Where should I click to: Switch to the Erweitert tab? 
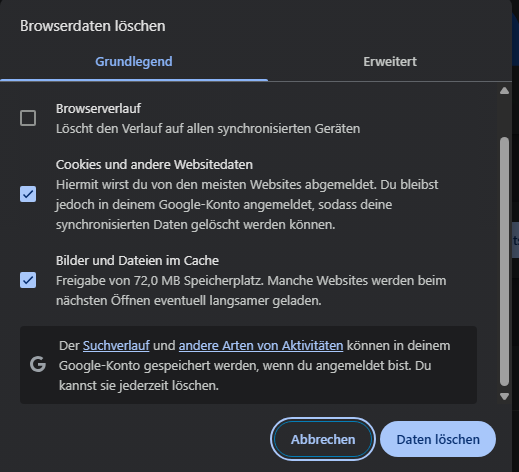click(390, 62)
